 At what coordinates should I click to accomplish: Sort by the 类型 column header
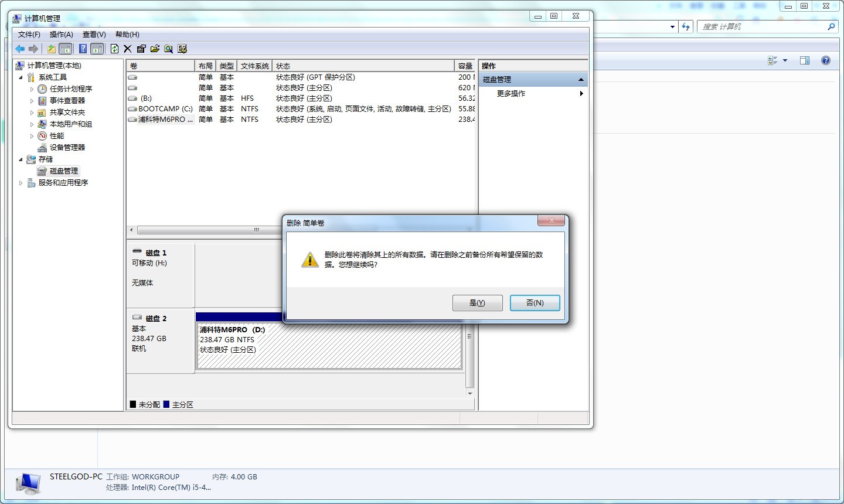click(227, 66)
